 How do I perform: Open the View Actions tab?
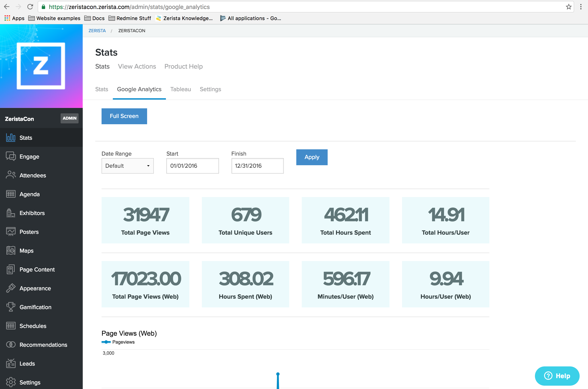coord(137,67)
